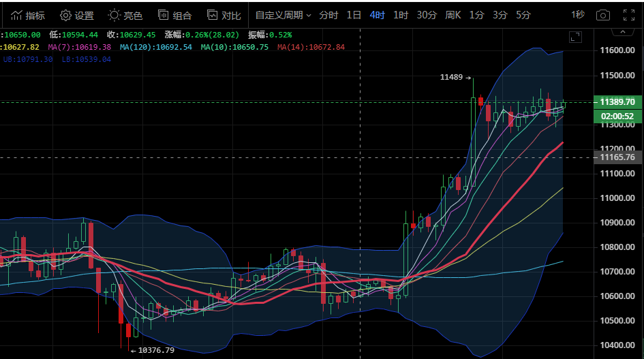Click the 11389.70 current price label

click(x=616, y=102)
